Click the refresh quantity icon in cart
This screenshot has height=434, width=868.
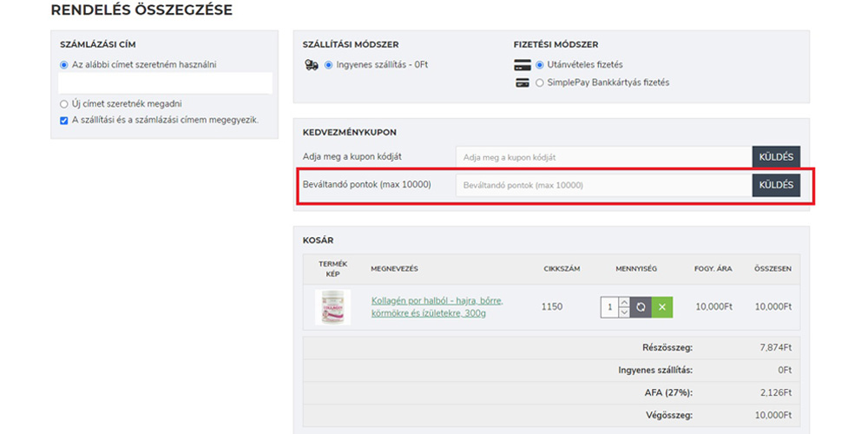click(x=641, y=307)
